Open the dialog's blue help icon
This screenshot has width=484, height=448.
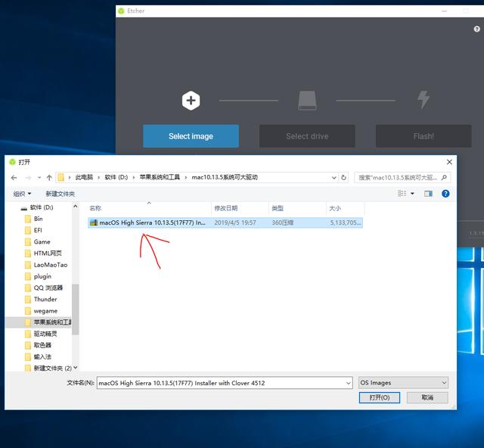(x=445, y=194)
